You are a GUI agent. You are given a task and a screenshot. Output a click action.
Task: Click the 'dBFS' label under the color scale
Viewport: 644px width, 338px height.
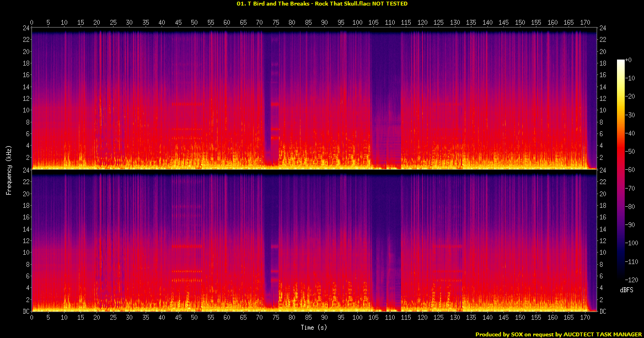tap(626, 290)
